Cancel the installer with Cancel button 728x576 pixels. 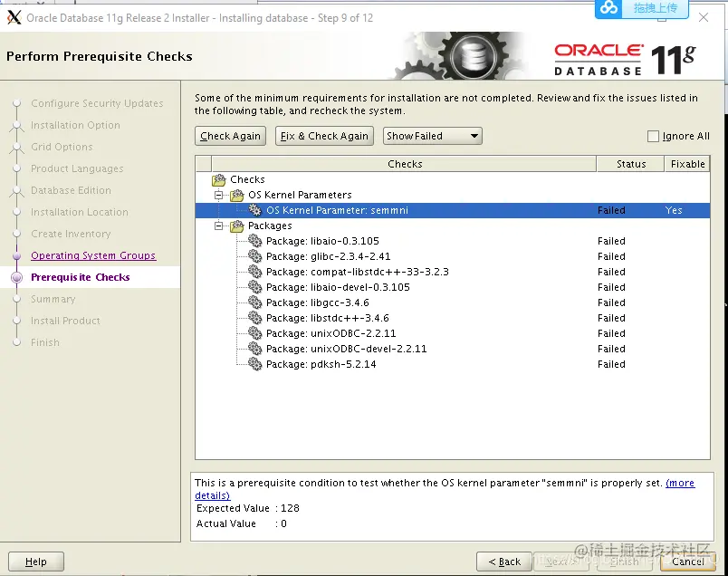[x=688, y=562]
